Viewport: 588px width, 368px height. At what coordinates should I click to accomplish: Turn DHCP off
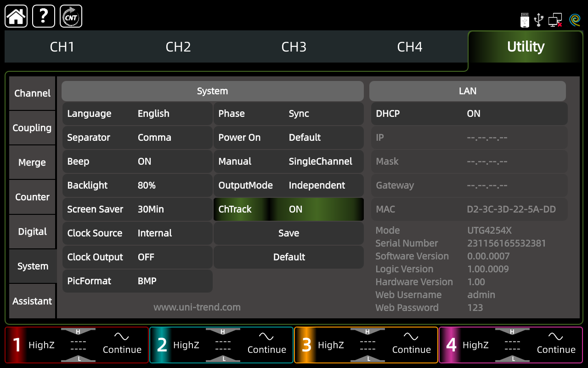(469, 114)
